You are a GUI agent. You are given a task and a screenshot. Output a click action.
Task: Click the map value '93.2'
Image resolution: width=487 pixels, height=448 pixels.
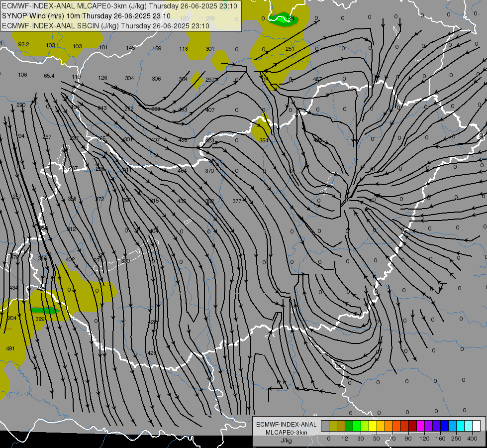click(23, 44)
